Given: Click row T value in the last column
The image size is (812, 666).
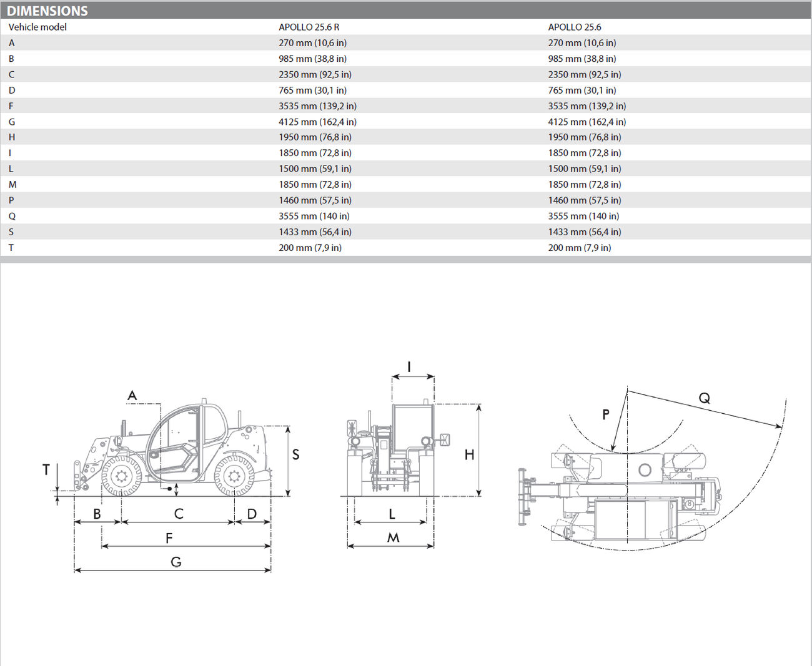Looking at the screenshot, I should [x=580, y=248].
